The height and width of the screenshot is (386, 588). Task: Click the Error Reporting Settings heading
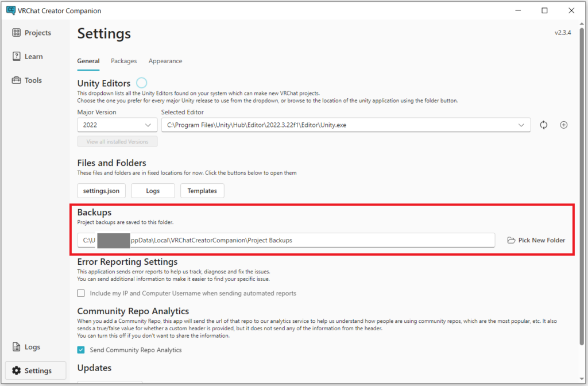coord(127,261)
